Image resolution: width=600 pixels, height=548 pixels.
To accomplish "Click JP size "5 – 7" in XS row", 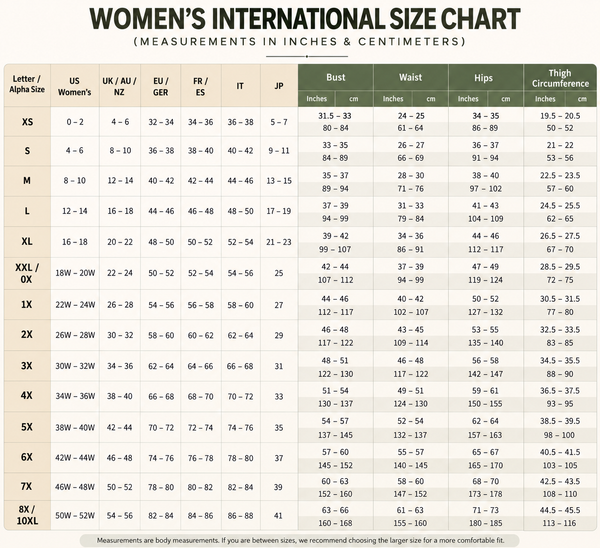I will 279,122.
